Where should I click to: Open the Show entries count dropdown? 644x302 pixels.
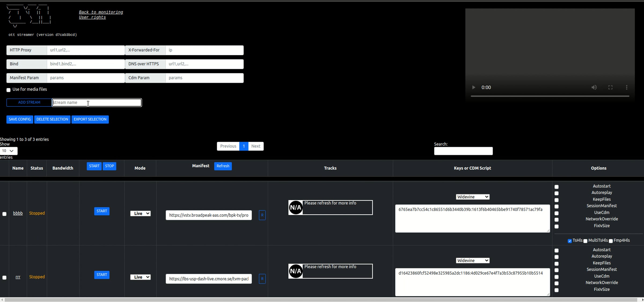coord(9,151)
